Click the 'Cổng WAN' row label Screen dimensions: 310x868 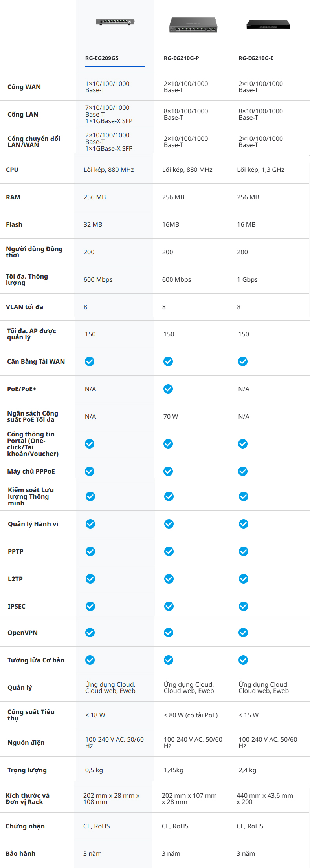pyautogui.click(x=24, y=87)
